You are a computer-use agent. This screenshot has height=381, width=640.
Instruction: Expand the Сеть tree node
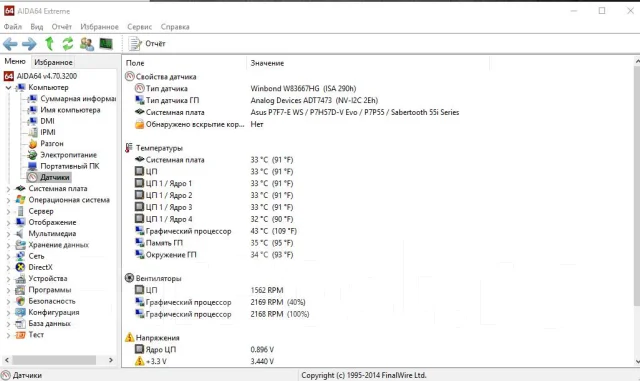pos(8,256)
